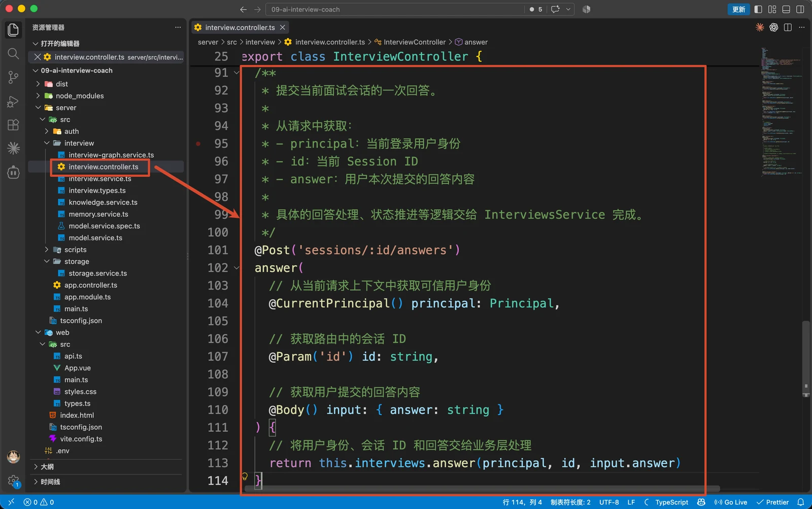
Task: Open the Manage settings gear
Action: click(13, 481)
